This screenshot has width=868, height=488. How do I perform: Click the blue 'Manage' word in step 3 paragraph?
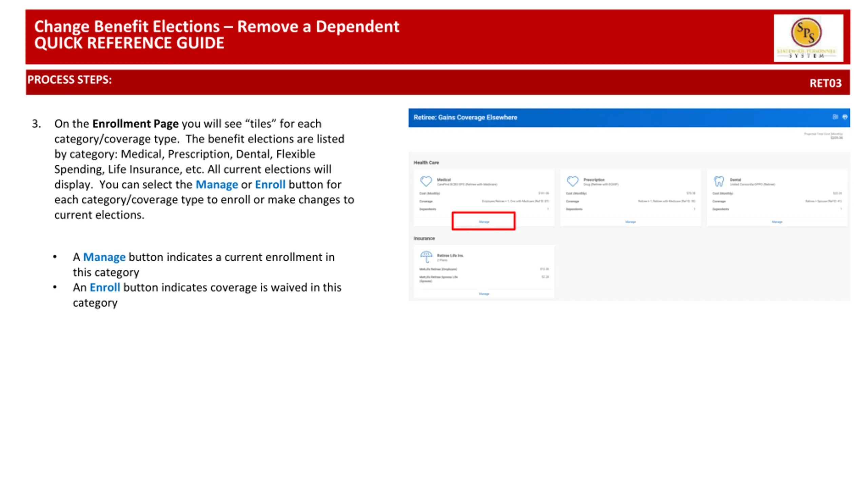click(217, 185)
